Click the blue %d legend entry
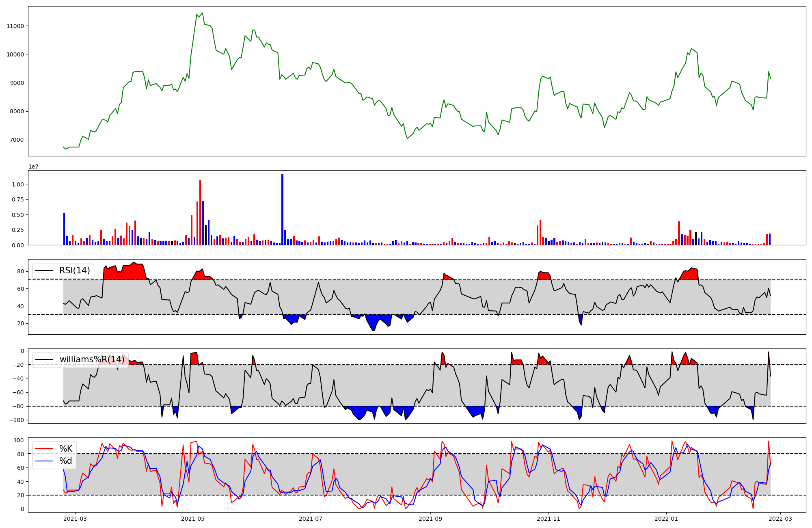This screenshot has width=812, height=528. point(66,461)
